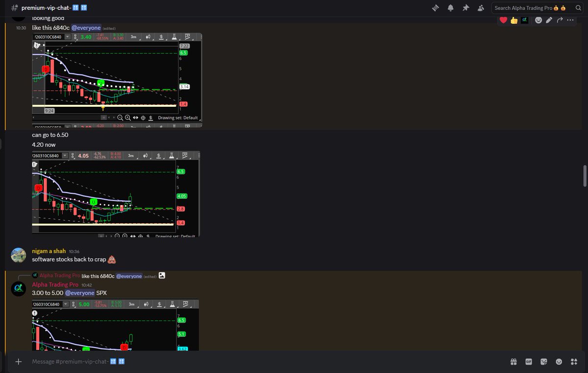
Task: Click the Forward message arrow icon
Action: coord(560,20)
